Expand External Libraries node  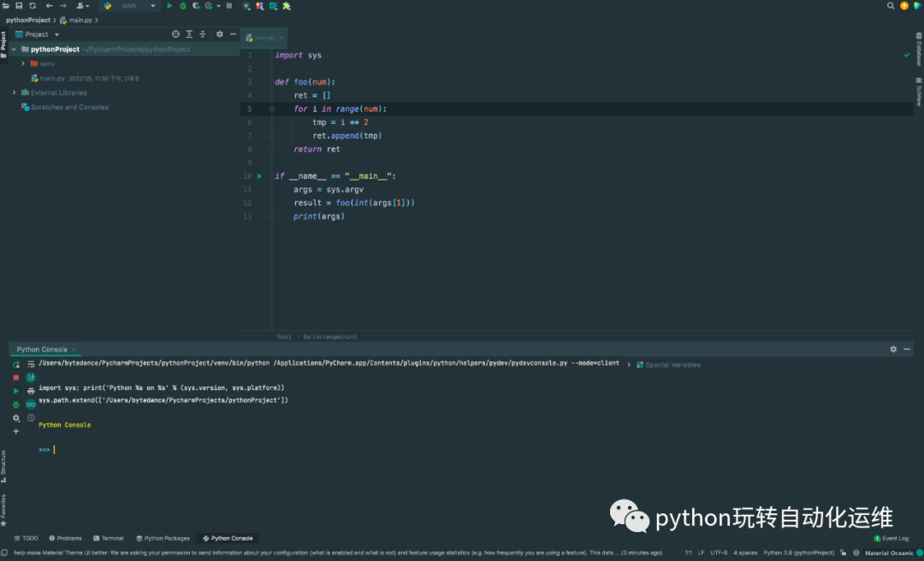coord(15,92)
